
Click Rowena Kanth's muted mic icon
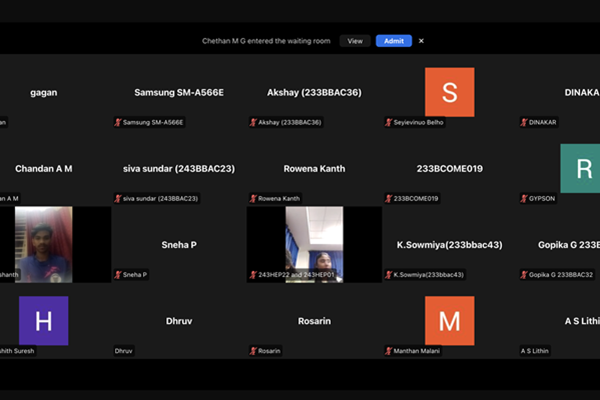coord(253,199)
